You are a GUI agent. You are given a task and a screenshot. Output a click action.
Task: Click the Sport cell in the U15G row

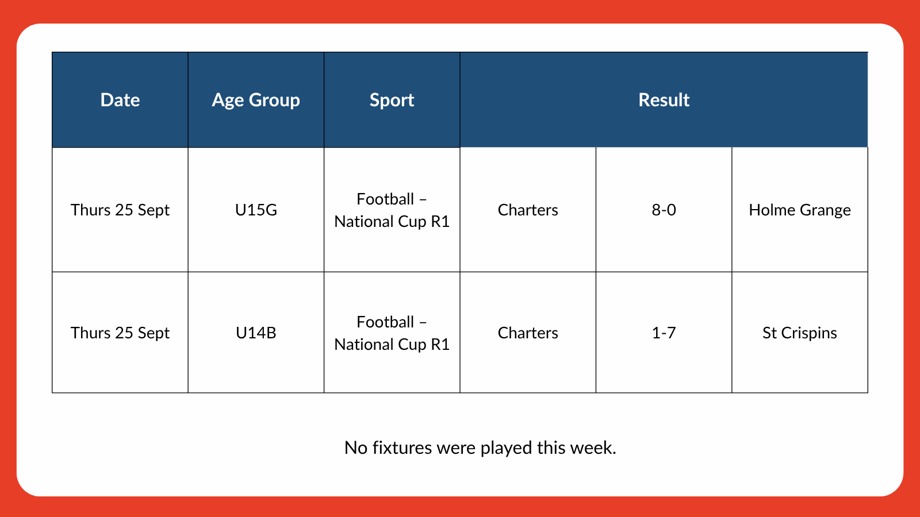[392, 210]
